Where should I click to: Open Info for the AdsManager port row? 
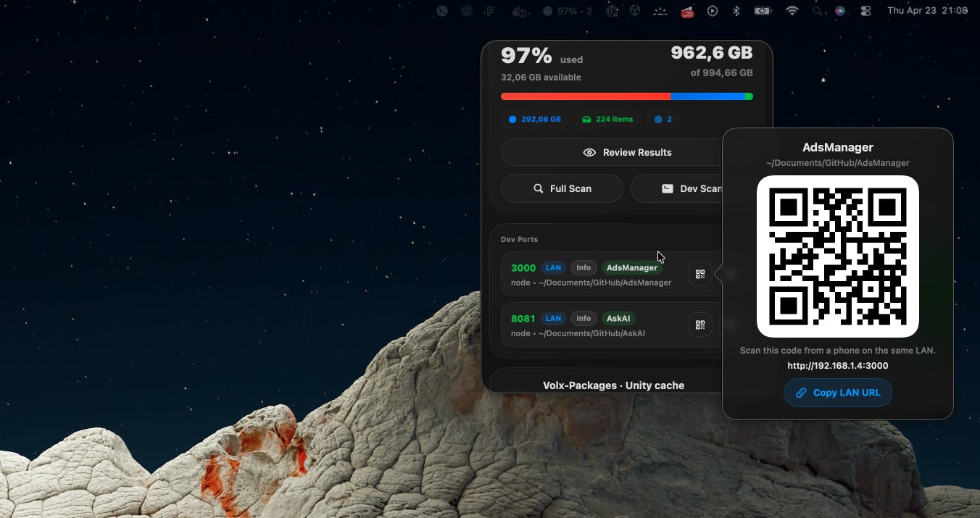pyautogui.click(x=584, y=267)
